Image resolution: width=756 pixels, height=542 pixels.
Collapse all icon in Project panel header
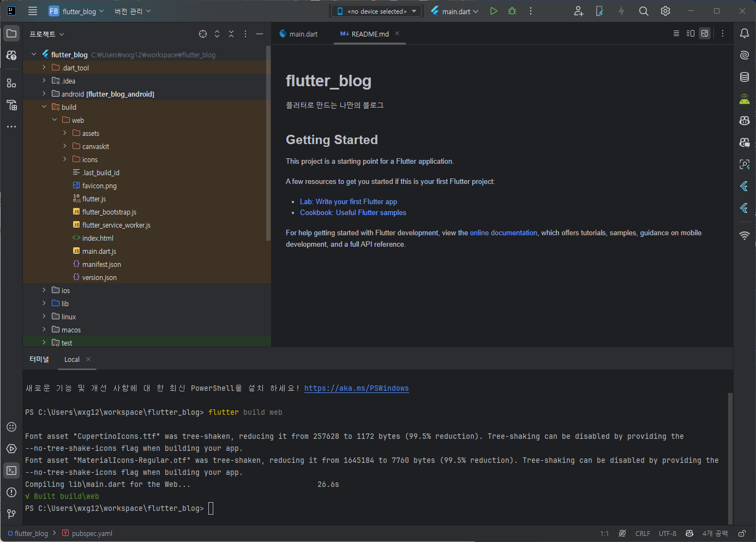(x=231, y=34)
